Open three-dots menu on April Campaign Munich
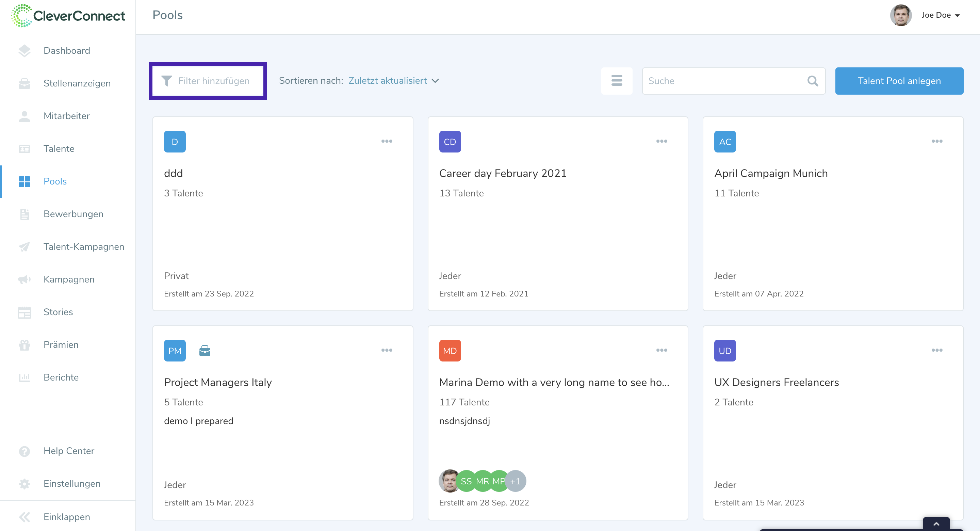 click(x=937, y=141)
